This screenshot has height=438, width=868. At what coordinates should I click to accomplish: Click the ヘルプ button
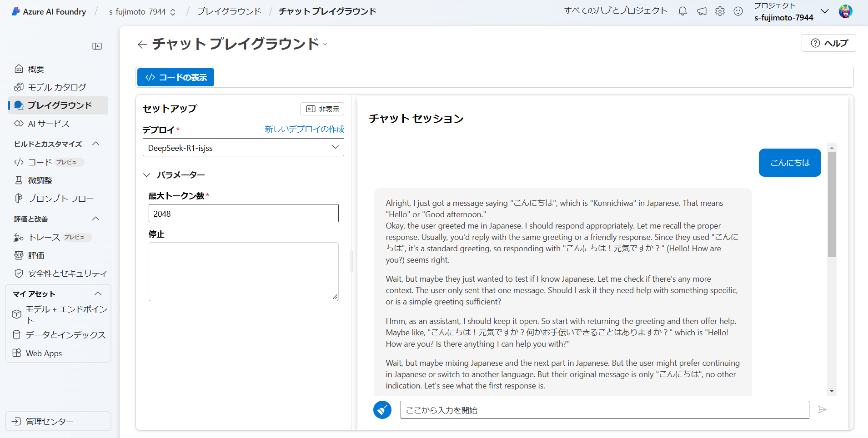pyautogui.click(x=828, y=43)
